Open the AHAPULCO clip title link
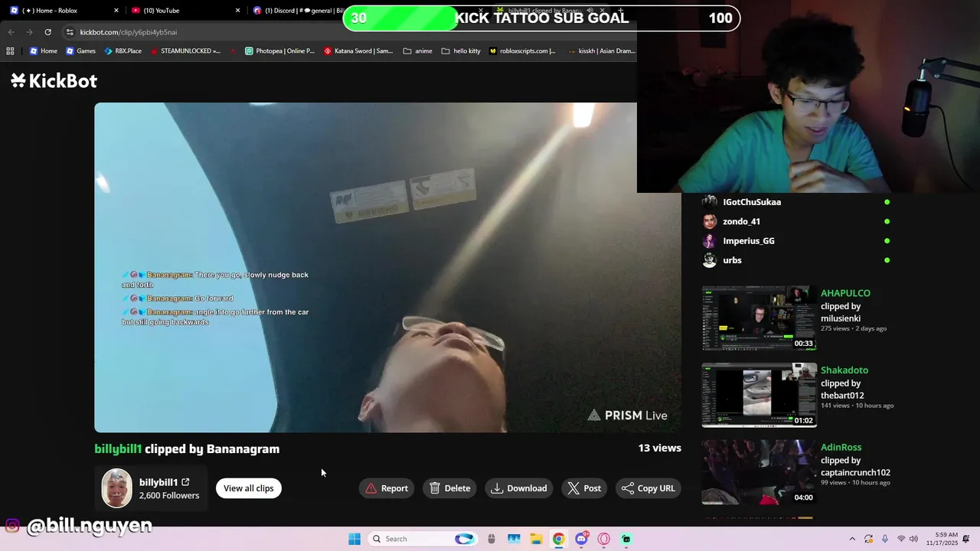 [845, 293]
